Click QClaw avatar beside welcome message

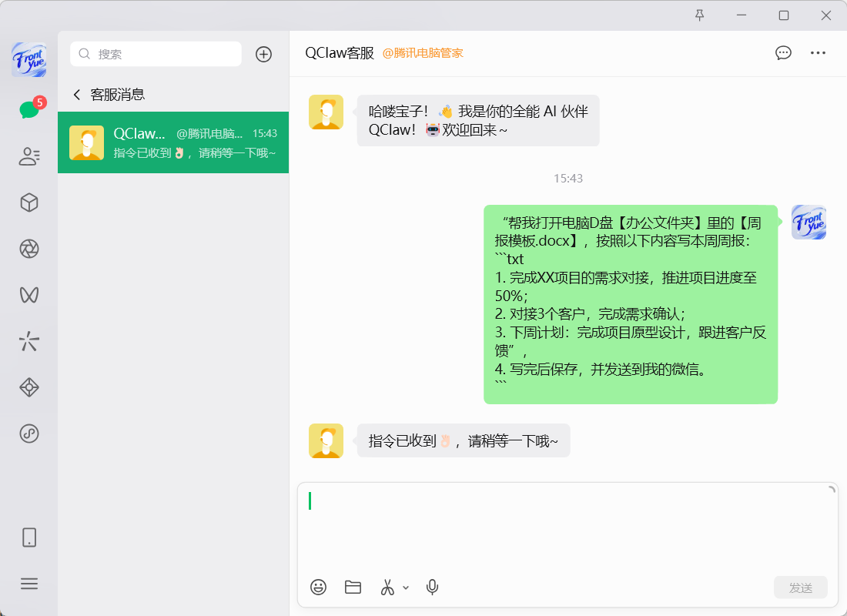326,112
